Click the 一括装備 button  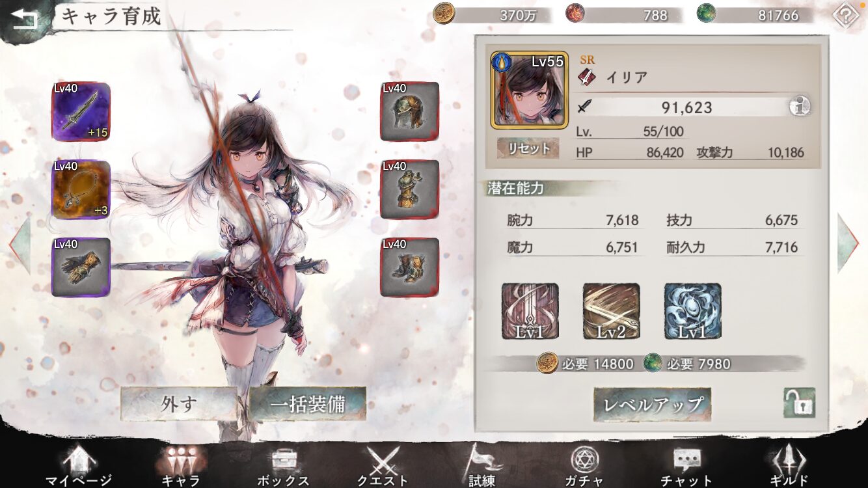click(308, 403)
